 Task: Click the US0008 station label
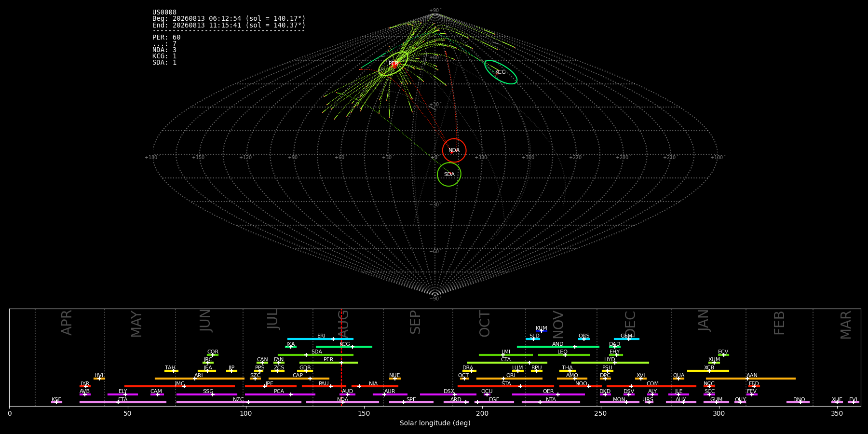point(164,12)
